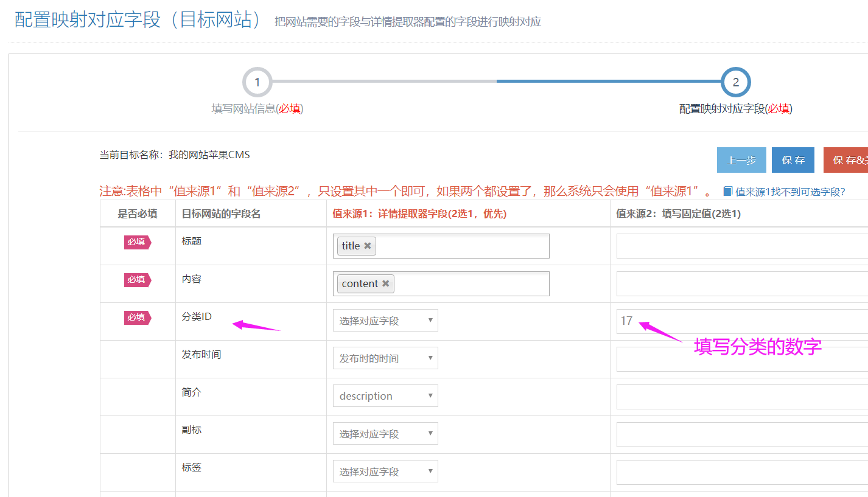
Task: Open the 副标 field mapping dropdown
Action: pos(385,434)
